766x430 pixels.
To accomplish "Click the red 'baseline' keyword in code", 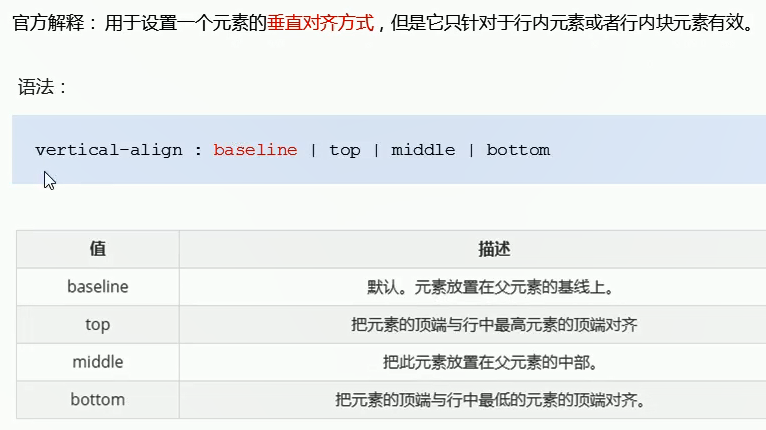I will 255,150.
